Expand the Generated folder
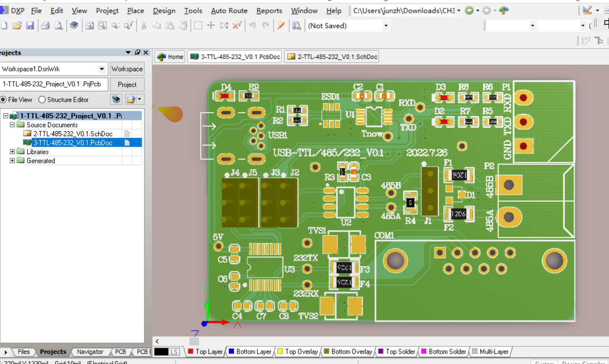This screenshot has width=609, height=364. 12,160
